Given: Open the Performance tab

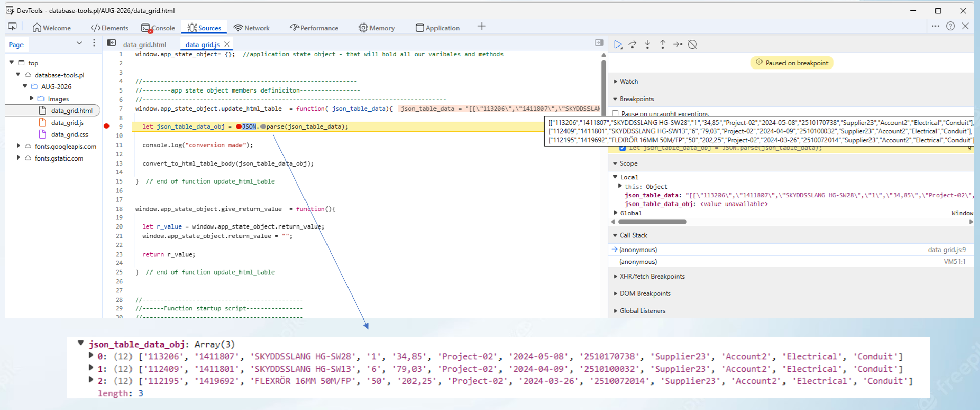Looking at the screenshot, I should pyautogui.click(x=314, y=28).
